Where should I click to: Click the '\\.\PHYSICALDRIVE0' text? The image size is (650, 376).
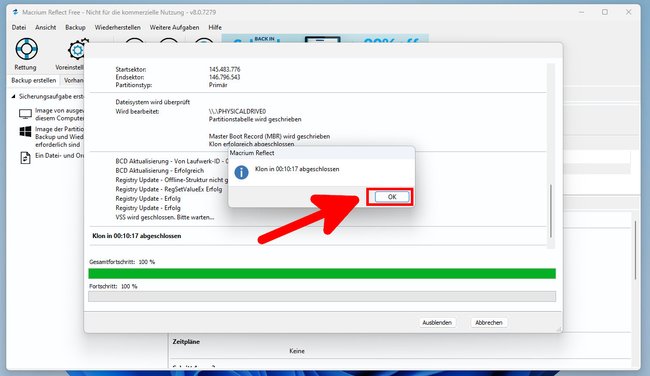coord(238,112)
